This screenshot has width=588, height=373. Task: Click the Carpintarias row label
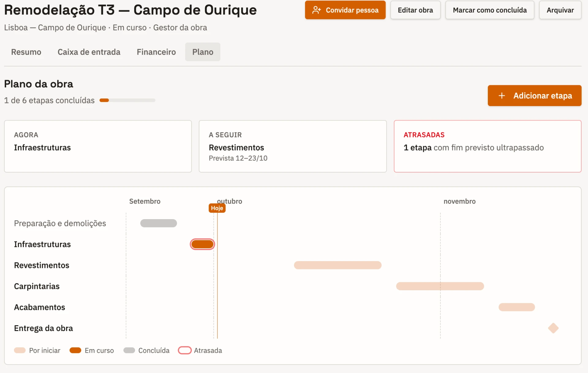(37, 286)
